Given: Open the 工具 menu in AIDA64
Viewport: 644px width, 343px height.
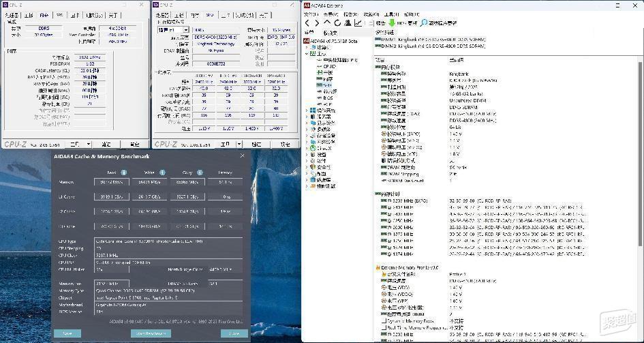Looking at the screenshot, I should (391, 14).
